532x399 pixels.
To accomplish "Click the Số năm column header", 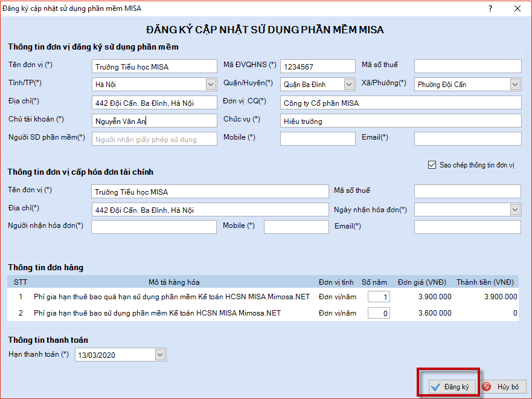I will [x=374, y=282].
